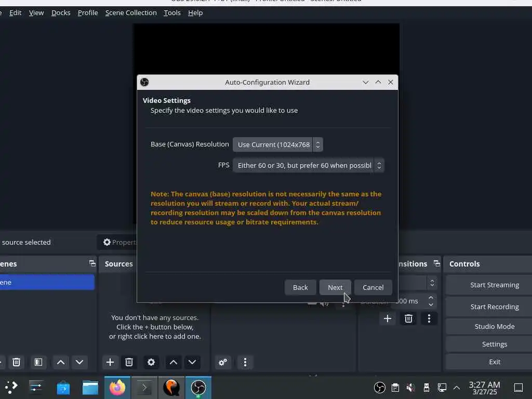Screen dimensions: 532x399
Task: Open the network connection tray icon
Action: click(x=442, y=388)
